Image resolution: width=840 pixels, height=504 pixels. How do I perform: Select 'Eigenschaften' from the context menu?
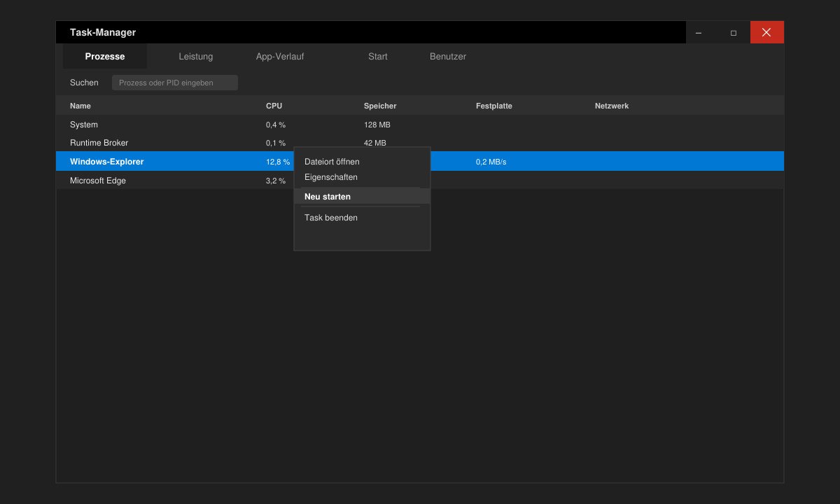click(x=362, y=177)
